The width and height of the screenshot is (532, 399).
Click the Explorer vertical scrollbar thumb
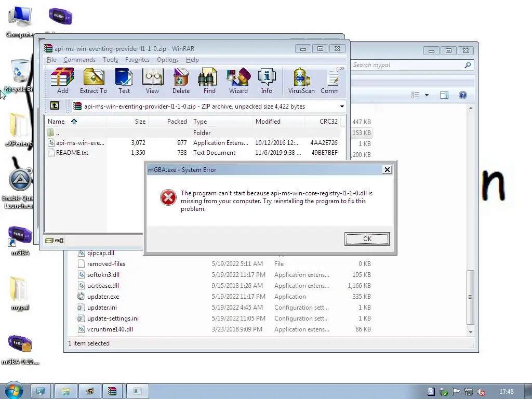(470, 297)
